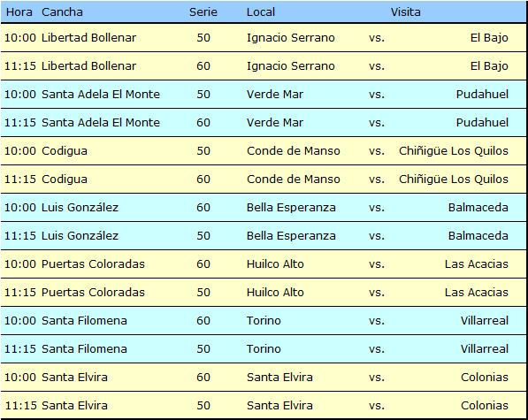
Task: Click the Visita column header
Action: 405,12
